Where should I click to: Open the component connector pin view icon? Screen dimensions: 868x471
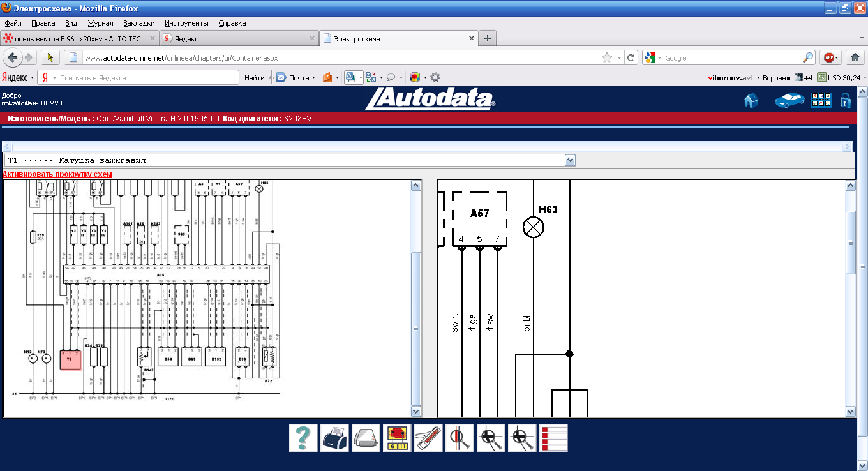(397, 438)
